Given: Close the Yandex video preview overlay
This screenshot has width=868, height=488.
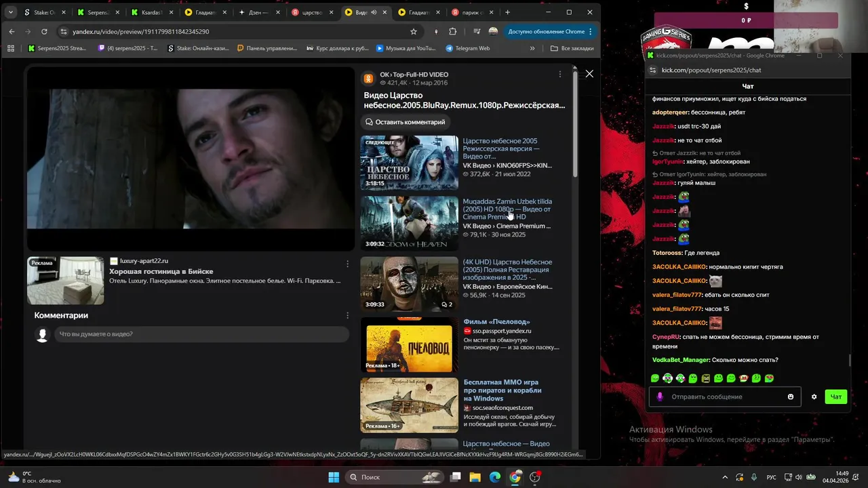Looking at the screenshot, I should 589,73.
